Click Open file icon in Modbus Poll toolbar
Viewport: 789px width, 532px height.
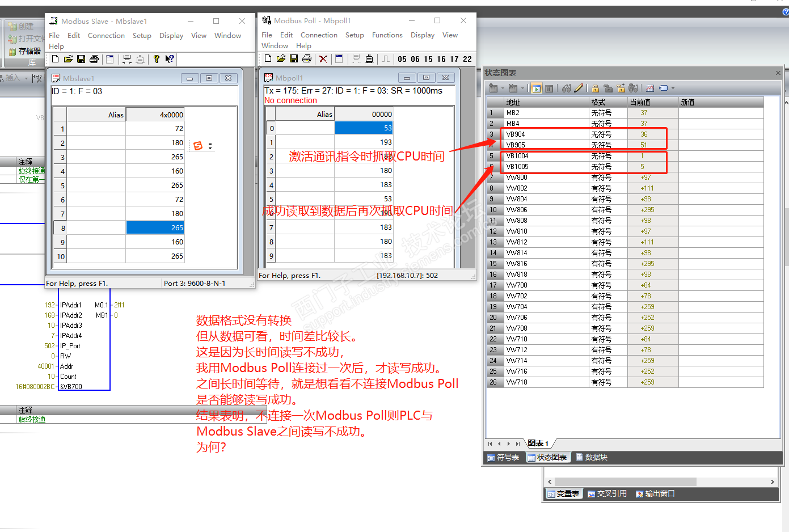tap(281, 58)
